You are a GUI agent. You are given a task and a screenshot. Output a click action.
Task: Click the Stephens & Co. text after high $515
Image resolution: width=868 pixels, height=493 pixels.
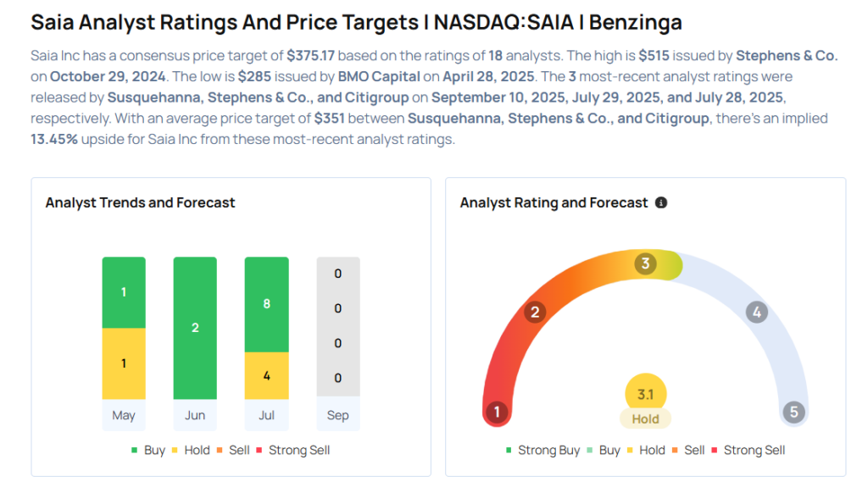point(786,56)
